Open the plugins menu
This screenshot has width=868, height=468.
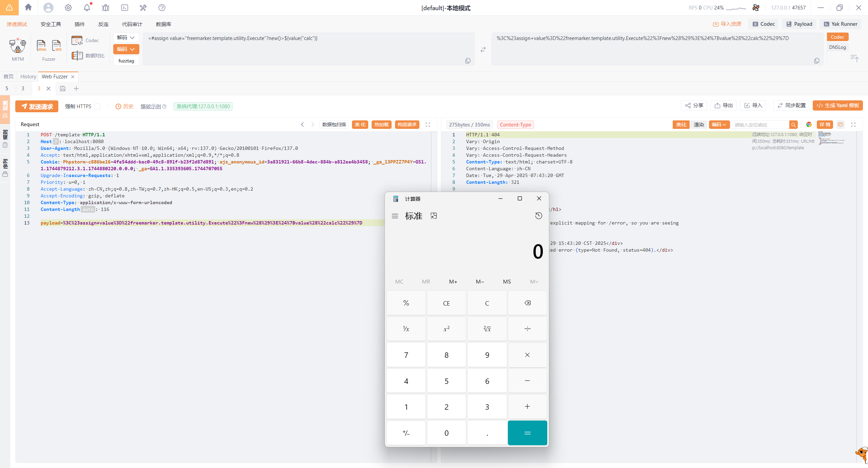tap(80, 24)
